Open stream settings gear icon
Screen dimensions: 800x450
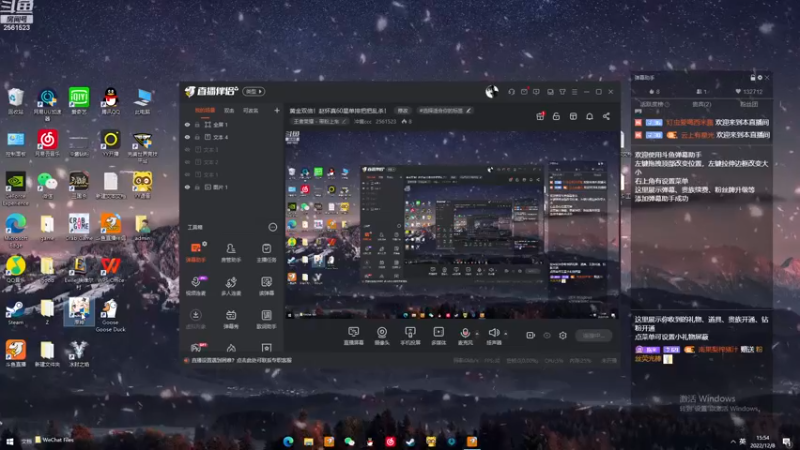[x=563, y=335]
